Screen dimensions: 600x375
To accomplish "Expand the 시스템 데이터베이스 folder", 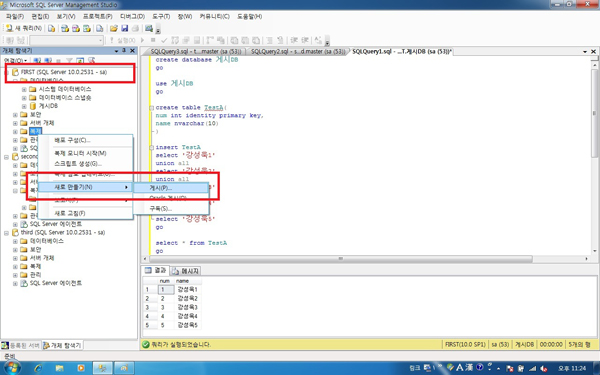I will (x=24, y=89).
